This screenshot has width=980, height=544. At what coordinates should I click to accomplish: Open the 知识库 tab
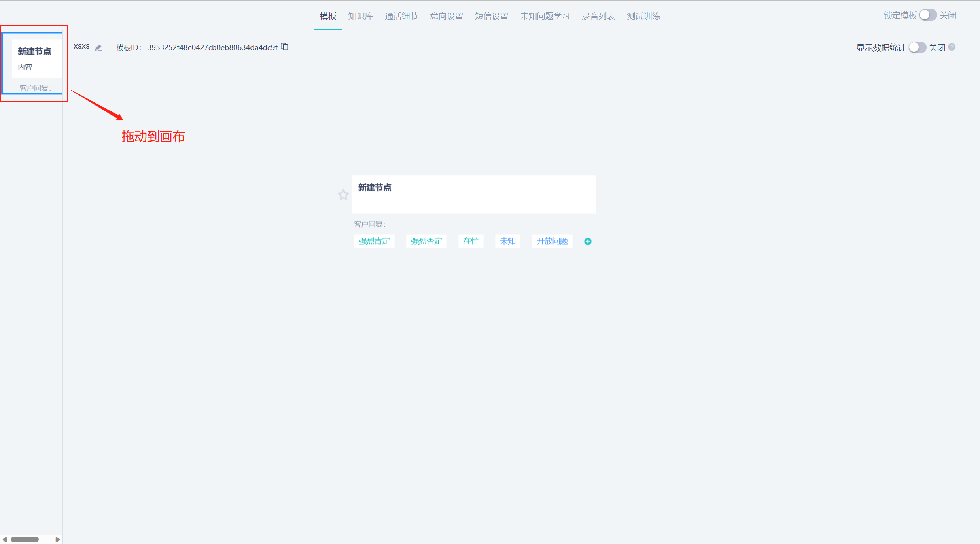coord(360,16)
